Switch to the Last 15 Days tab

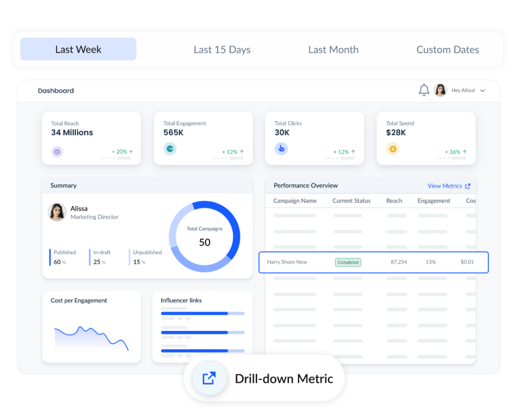point(222,49)
